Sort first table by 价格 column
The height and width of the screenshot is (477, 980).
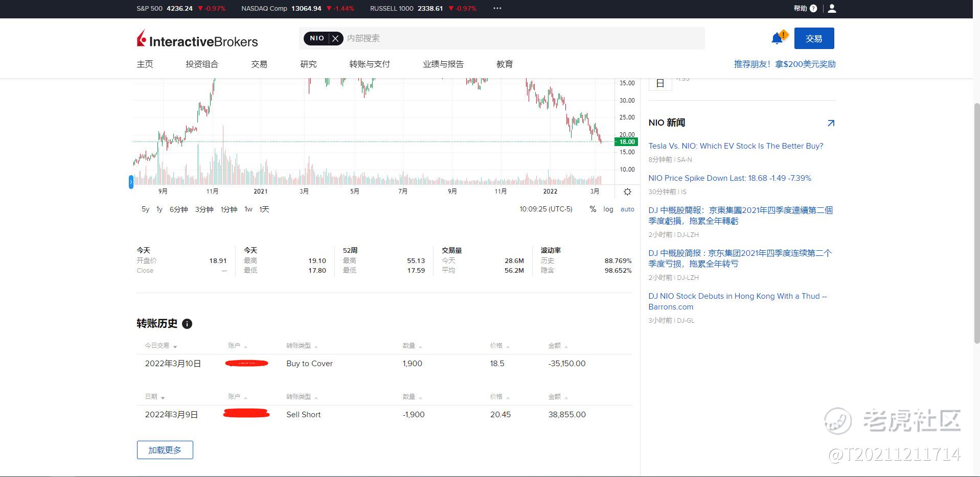[x=499, y=346]
